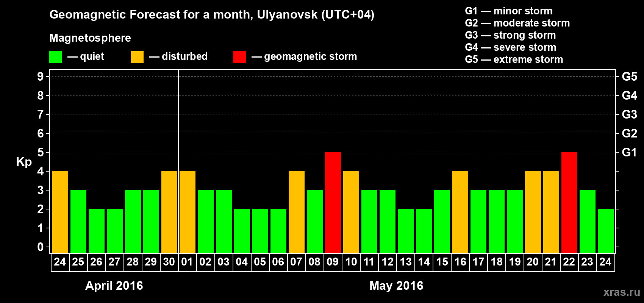This screenshot has width=644, height=303.
Task: Click the 'G2 — moderate storm' legend line
Action: pyautogui.click(x=517, y=23)
